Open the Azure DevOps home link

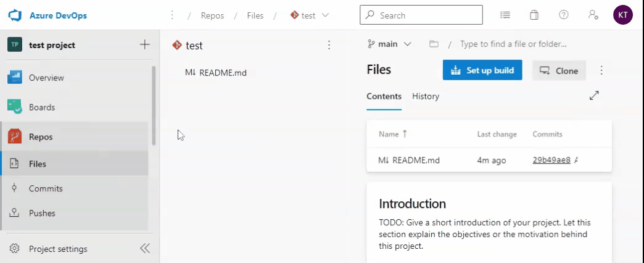(58, 15)
